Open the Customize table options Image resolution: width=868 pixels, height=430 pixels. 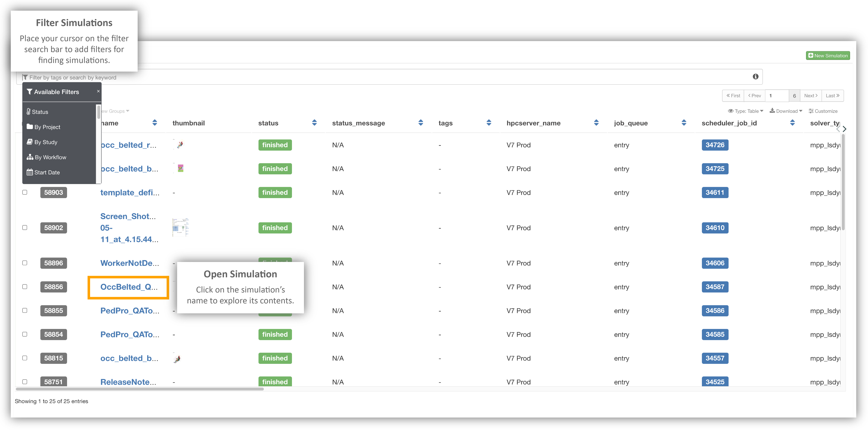click(823, 111)
